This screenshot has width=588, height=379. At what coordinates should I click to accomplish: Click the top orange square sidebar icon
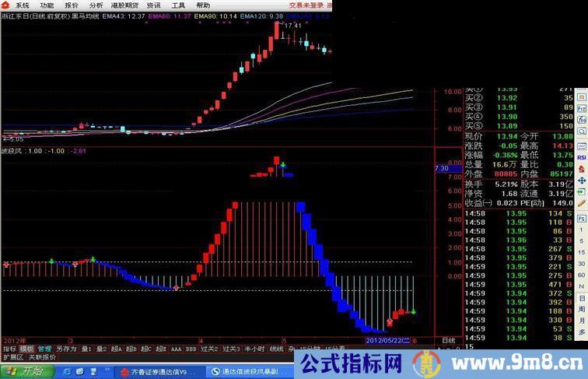click(x=582, y=97)
